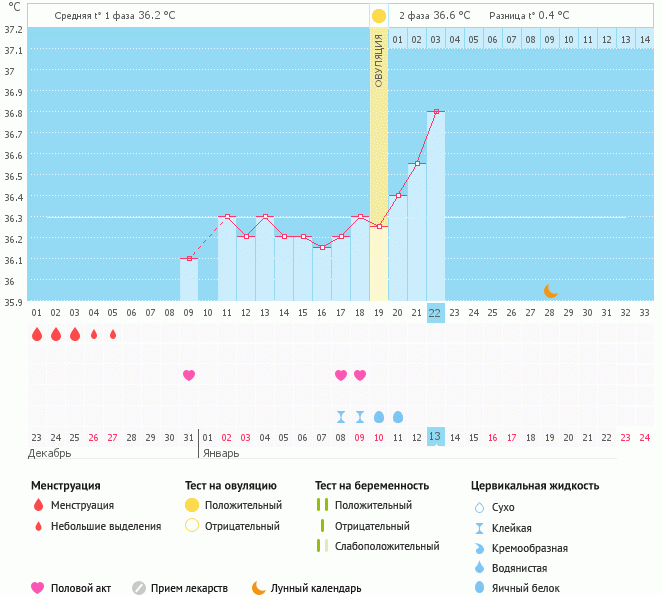Select the highlighted cycle day 22 cell

pos(435,312)
